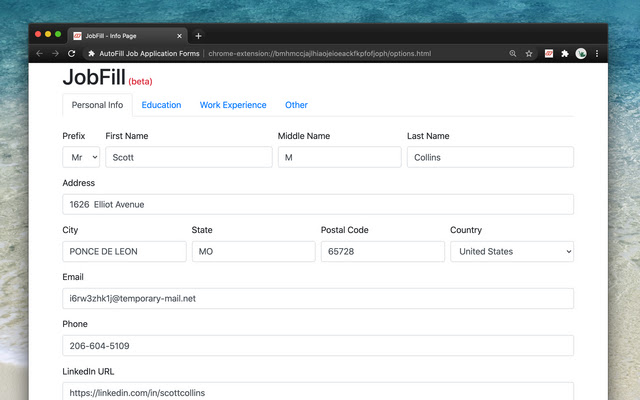Click the browser forward arrow
Image resolution: width=640 pixels, height=400 pixels.
pyautogui.click(x=55, y=53)
